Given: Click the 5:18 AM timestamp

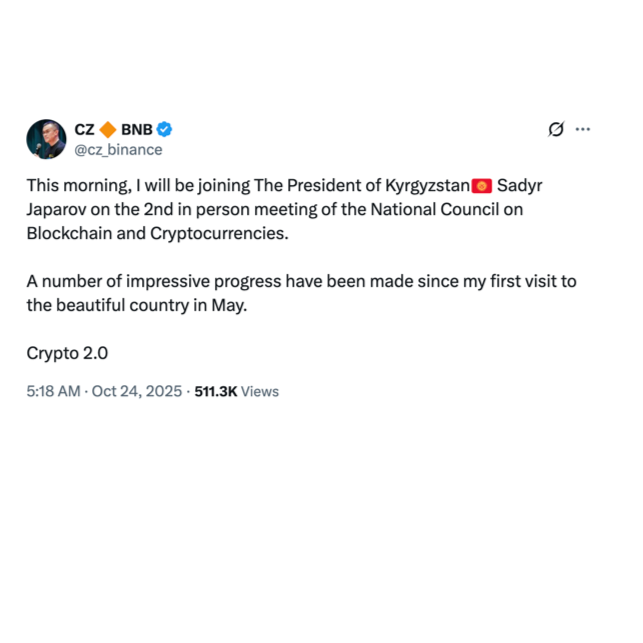Looking at the screenshot, I should 53,391.
